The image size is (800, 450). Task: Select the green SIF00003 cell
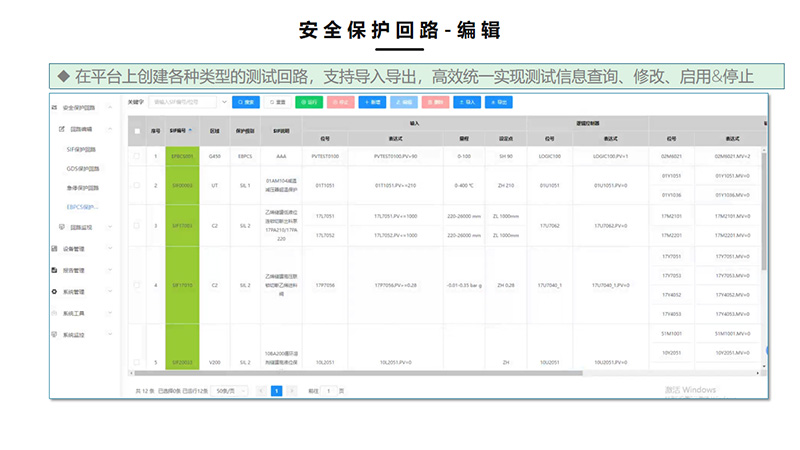pyautogui.click(x=182, y=185)
